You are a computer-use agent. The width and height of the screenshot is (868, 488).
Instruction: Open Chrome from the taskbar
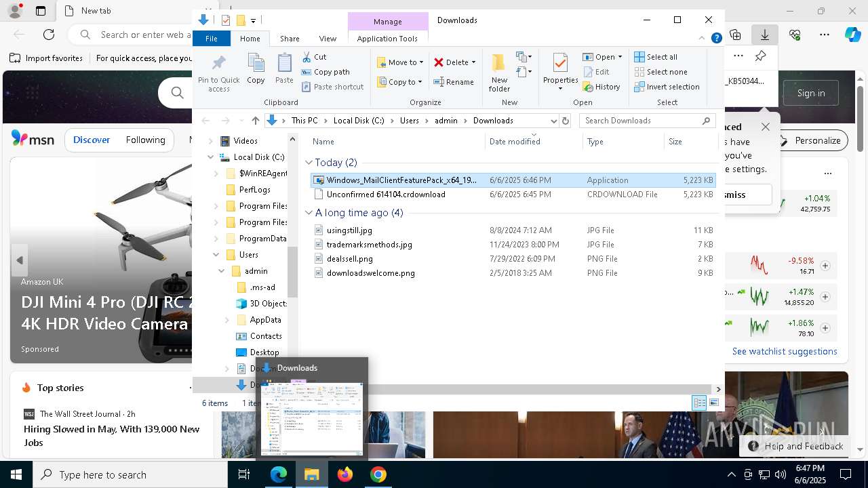(x=378, y=474)
